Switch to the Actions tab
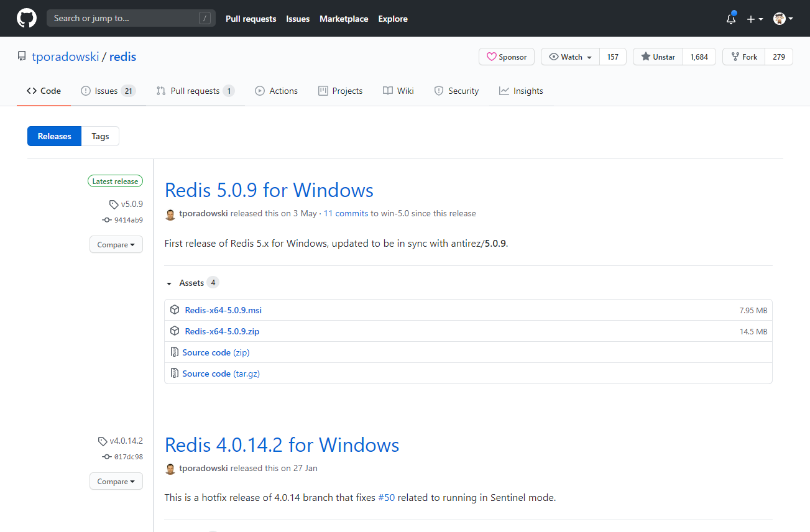The height and width of the screenshot is (532, 810). 276,91
